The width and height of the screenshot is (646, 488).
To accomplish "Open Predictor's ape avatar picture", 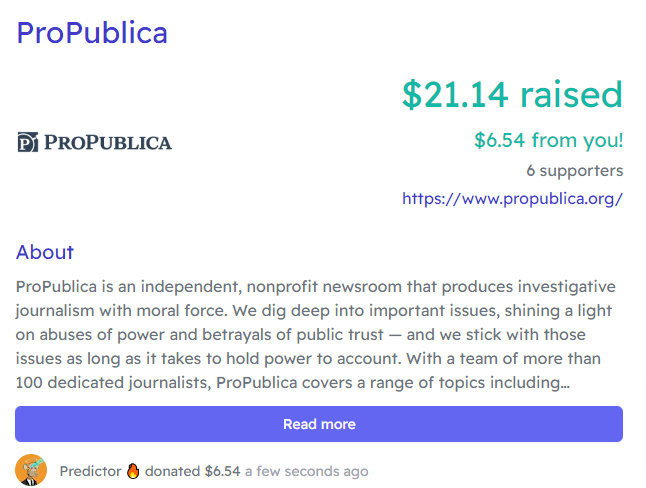I will [x=31, y=470].
